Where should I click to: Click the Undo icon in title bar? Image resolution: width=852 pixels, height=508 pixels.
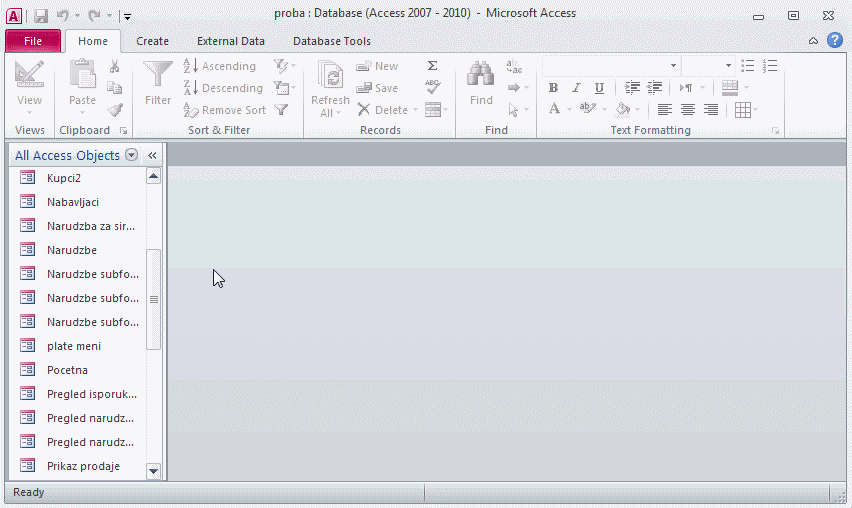click(x=63, y=16)
